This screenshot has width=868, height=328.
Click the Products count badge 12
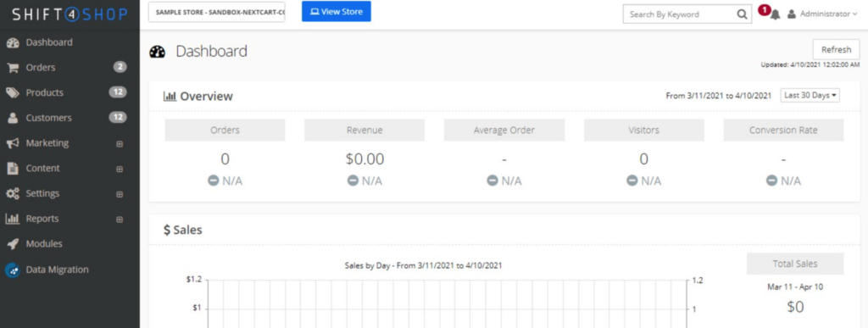pyautogui.click(x=118, y=92)
